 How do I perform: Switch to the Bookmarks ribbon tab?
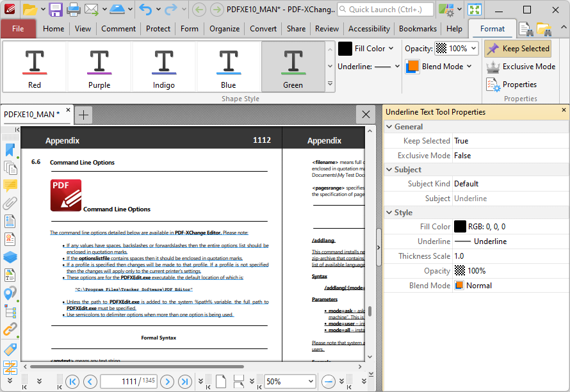[x=418, y=29]
